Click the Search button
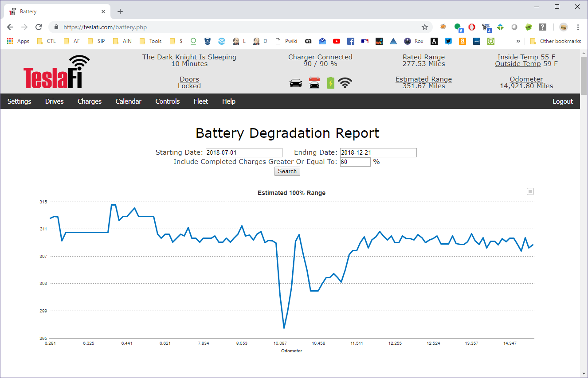The width and height of the screenshot is (588, 378). pos(287,171)
